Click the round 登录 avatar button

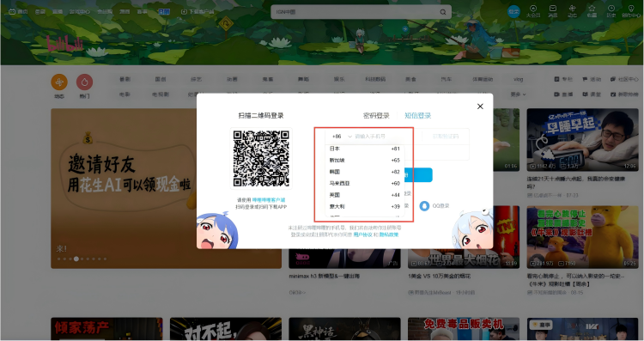point(513,12)
